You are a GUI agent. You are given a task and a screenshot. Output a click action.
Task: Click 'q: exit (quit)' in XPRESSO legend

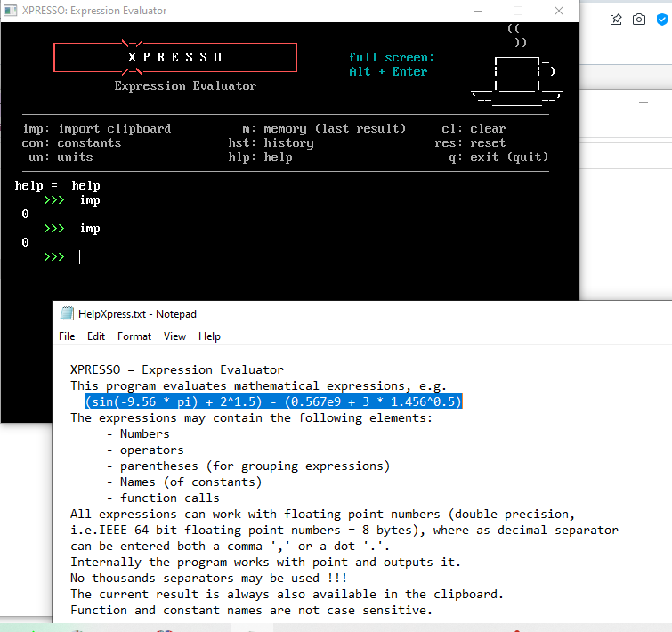[498, 158]
